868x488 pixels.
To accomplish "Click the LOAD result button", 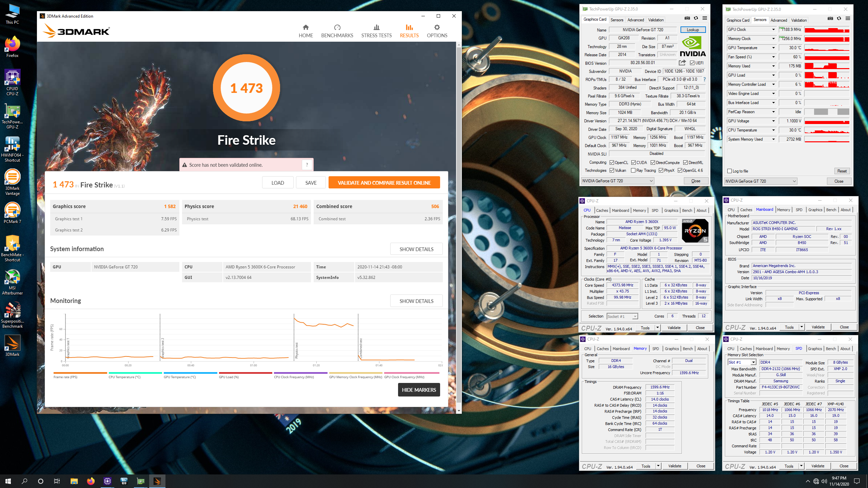I will click(x=278, y=183).
